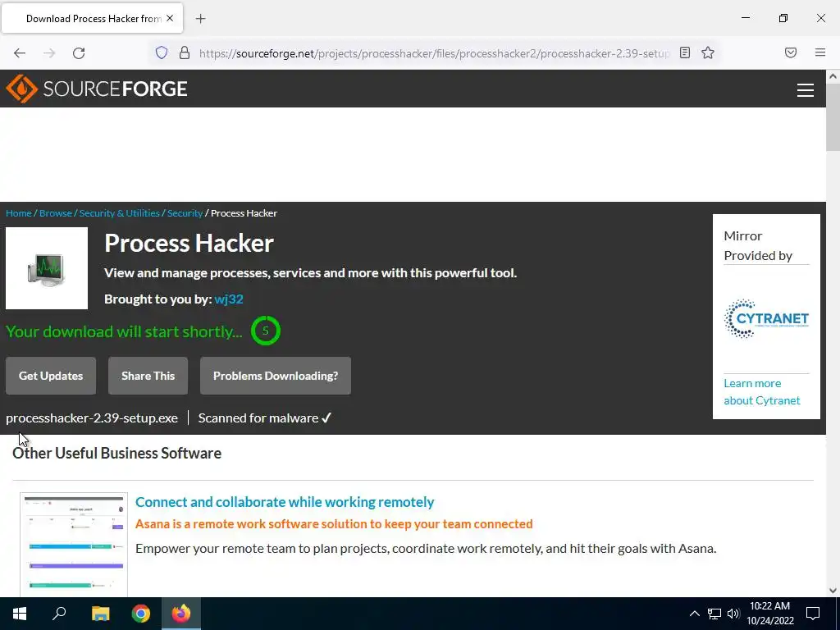Open Windows taskbar search
The image size is (840, 630).
[59, 614]
